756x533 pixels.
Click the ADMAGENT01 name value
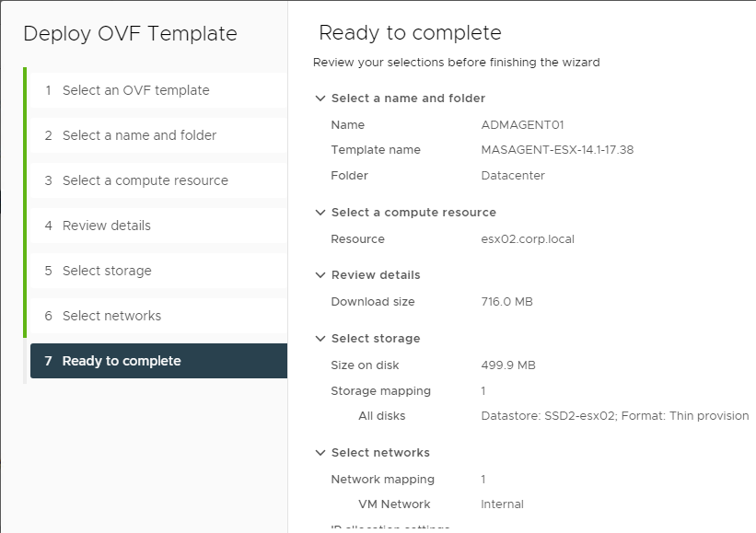(522, 125)
